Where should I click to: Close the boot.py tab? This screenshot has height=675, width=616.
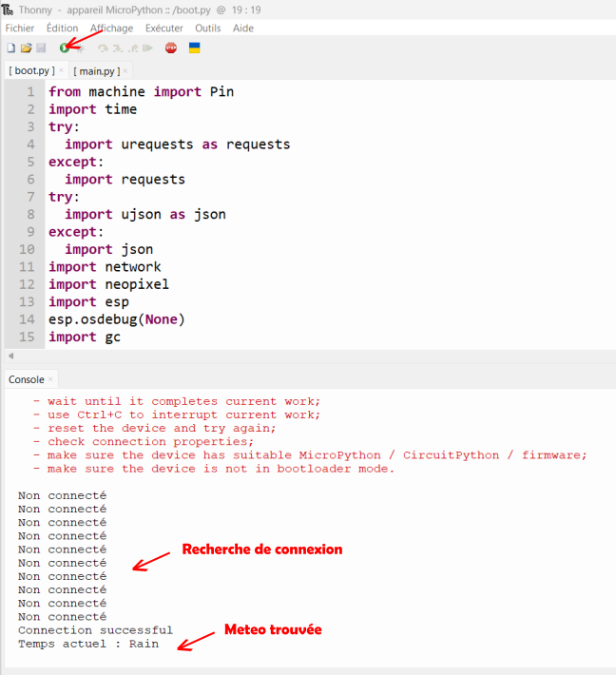coord(61,70)
